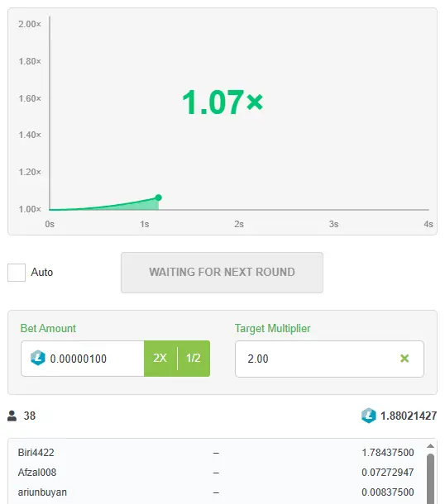This screenshot has width=445, height=504.
Task: Click the Litecoin icon in the bet field
Action: tap(38, 358)
